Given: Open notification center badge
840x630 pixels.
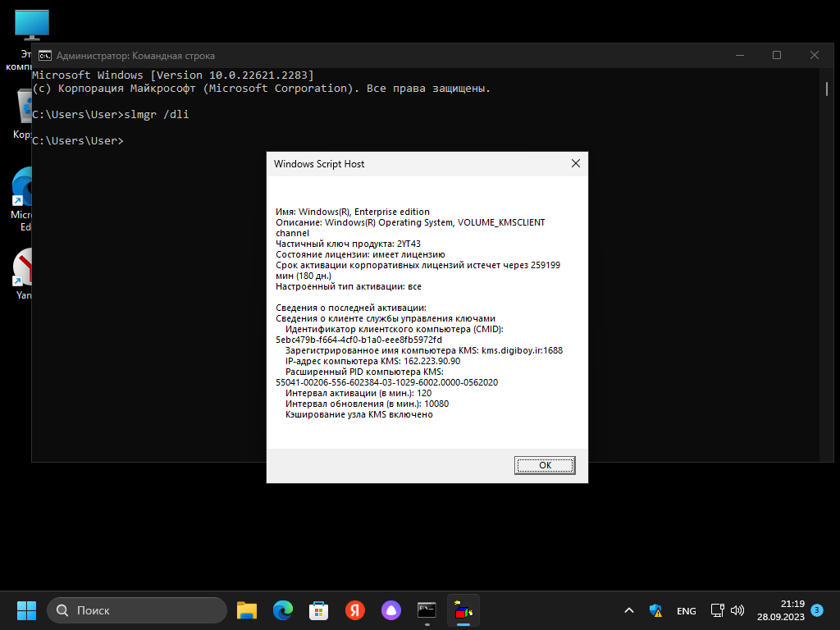Looking at the screenshot, I should click(x=817, y=609).
